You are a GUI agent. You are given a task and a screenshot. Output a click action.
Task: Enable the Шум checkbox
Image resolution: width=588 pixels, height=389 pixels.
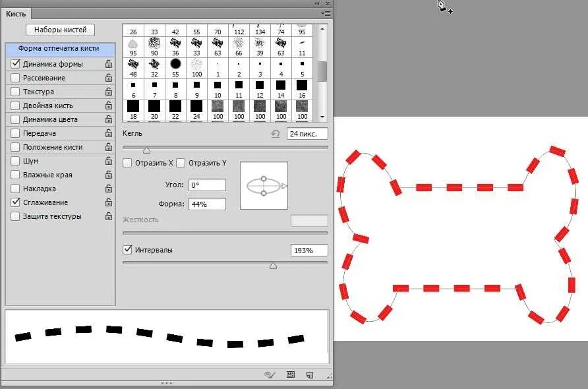[15, 161]
